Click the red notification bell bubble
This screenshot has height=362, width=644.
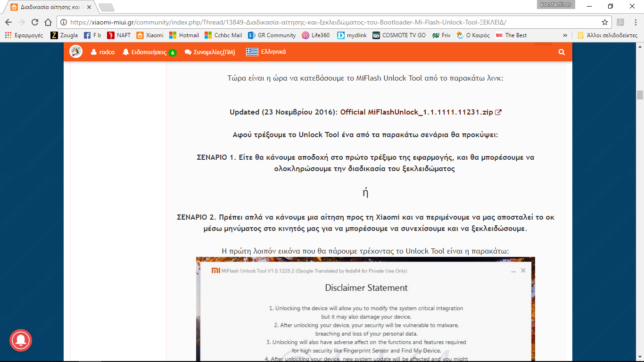coord(21,340)
